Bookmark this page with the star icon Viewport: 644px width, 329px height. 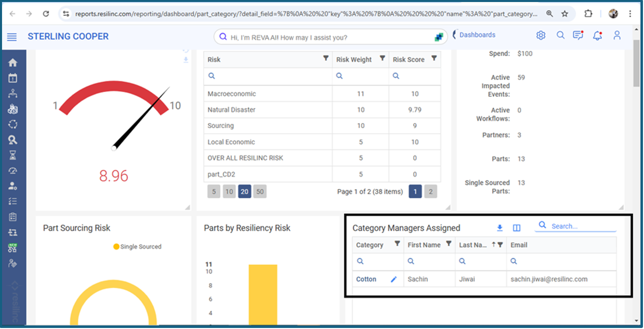(565, 14)
